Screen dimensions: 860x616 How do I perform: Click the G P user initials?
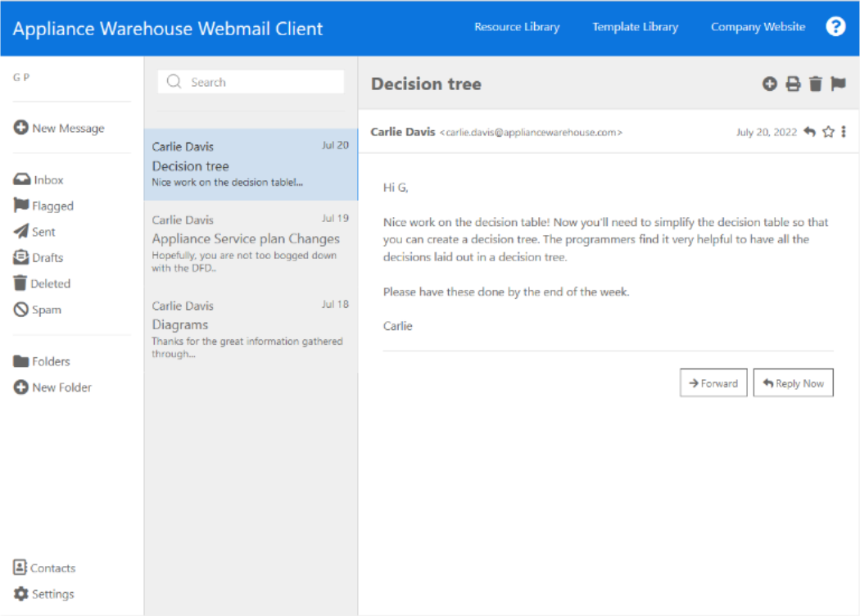[x=21, y=77]
